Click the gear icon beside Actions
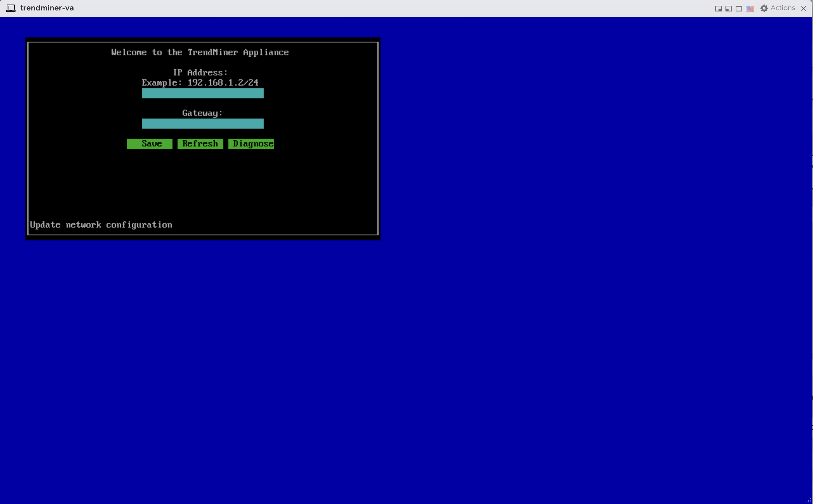Viewport: 813px width, 504px height. 764,8
